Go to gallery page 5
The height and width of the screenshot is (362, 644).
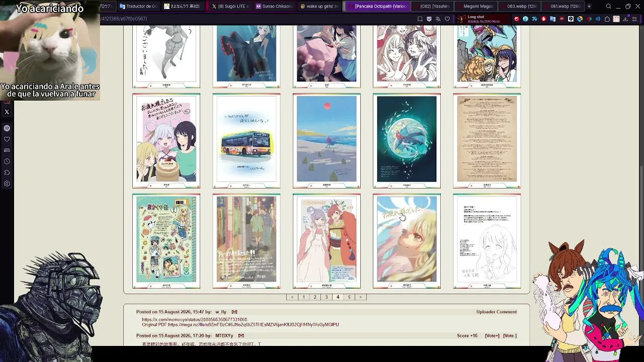(349, 297)
